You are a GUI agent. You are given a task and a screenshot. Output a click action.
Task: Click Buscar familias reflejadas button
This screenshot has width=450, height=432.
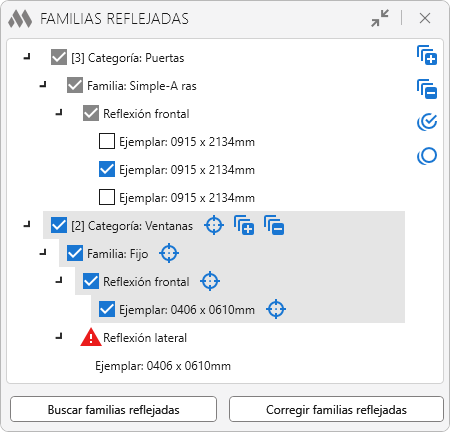pyautogui.click(x=113, y=409)
